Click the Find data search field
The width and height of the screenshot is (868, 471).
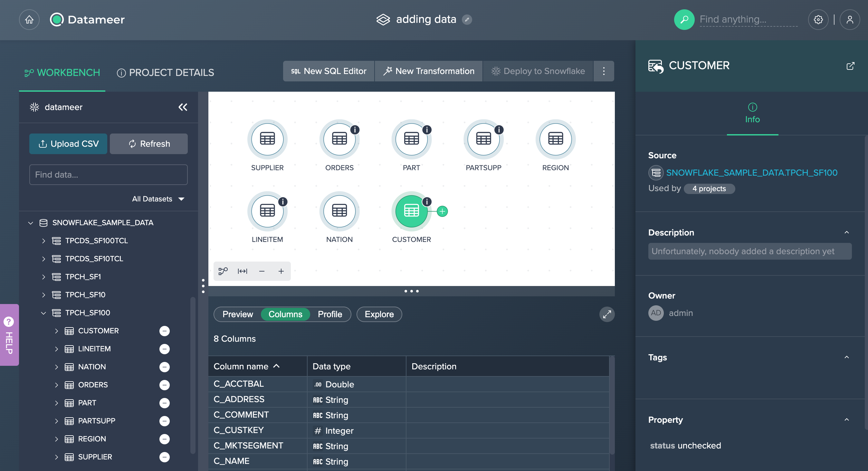108,174
